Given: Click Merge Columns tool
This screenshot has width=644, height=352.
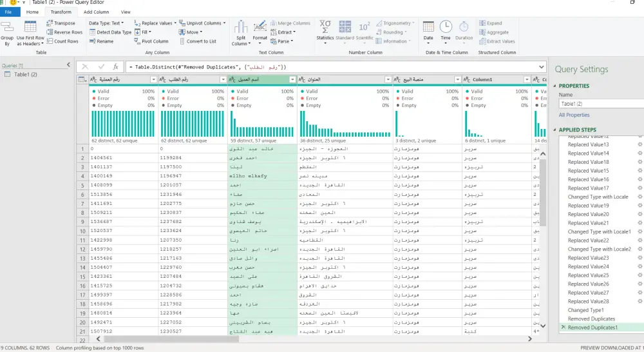Looking at the screenshot, I should pos(290,23).
